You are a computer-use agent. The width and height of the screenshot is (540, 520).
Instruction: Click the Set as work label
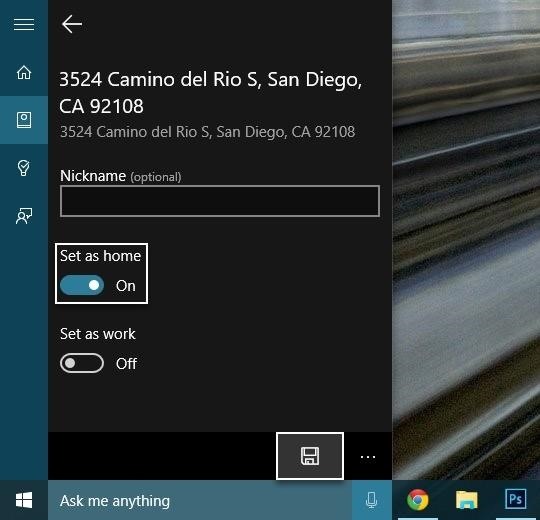click(x=98, y=334)
